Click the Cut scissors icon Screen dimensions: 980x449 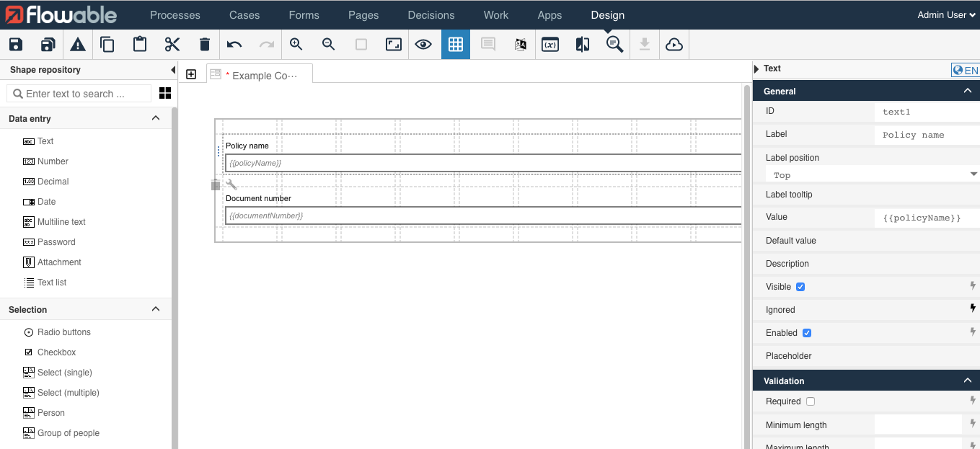(x=172, y=45)
